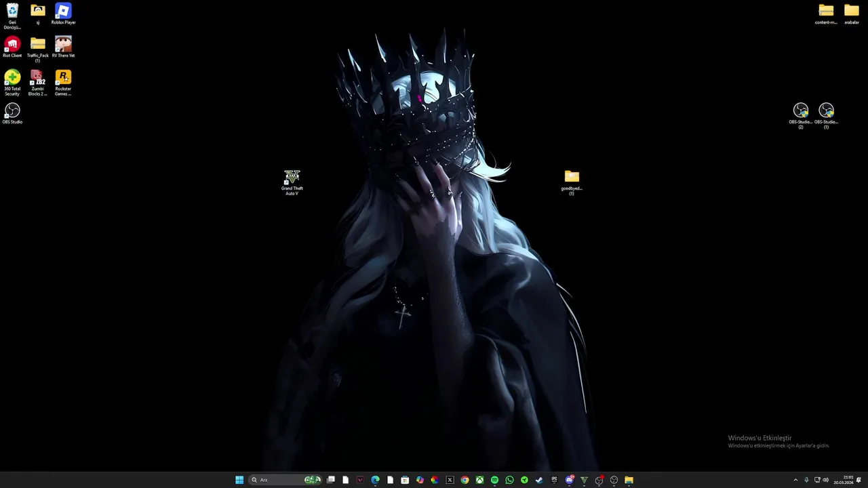Open Epic Games Launcher in taskbar
Viewport: 868px width, 488px height.
coord(554,480)
